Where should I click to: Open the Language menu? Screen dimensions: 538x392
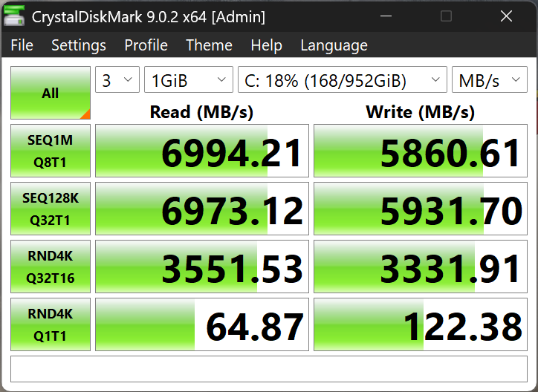pyautogui.click(x=334, y=45)
